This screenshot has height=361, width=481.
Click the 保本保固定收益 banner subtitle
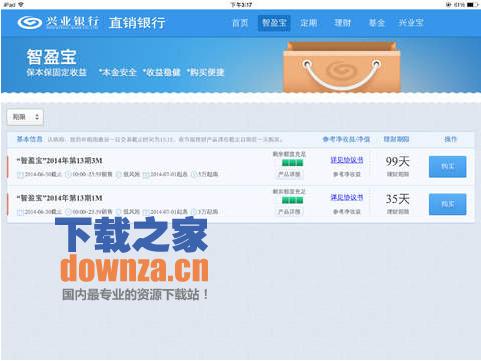(56, 72)
